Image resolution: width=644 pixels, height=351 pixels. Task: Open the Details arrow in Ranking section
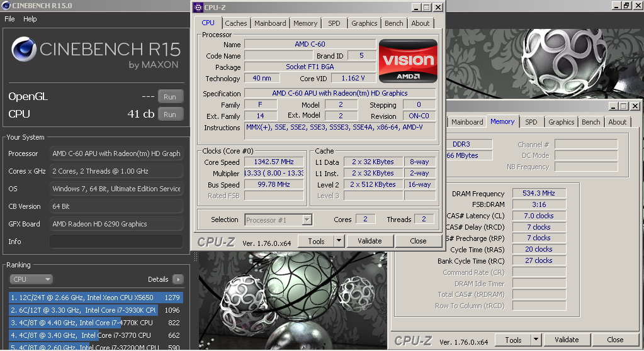click(178, 279)
